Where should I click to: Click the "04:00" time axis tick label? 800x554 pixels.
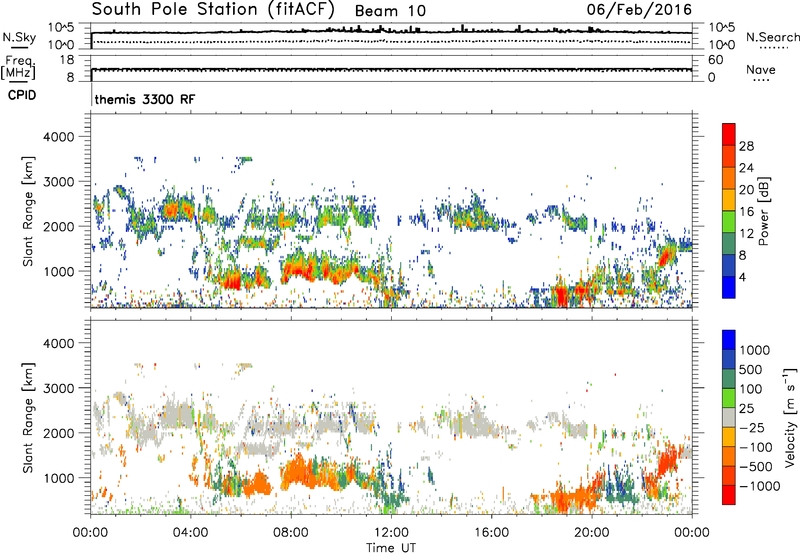coord(190,533)
